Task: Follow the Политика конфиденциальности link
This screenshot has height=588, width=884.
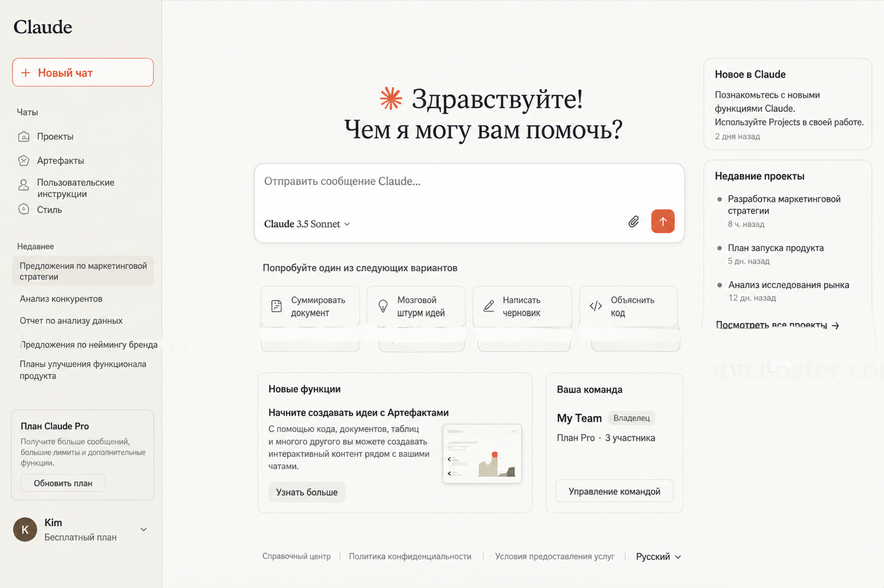Action: 410,556
